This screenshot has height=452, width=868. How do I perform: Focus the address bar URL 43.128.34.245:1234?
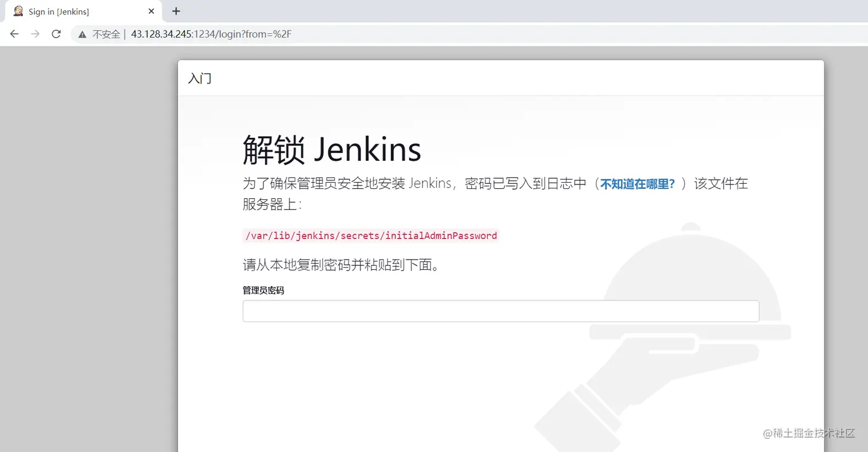212,34
